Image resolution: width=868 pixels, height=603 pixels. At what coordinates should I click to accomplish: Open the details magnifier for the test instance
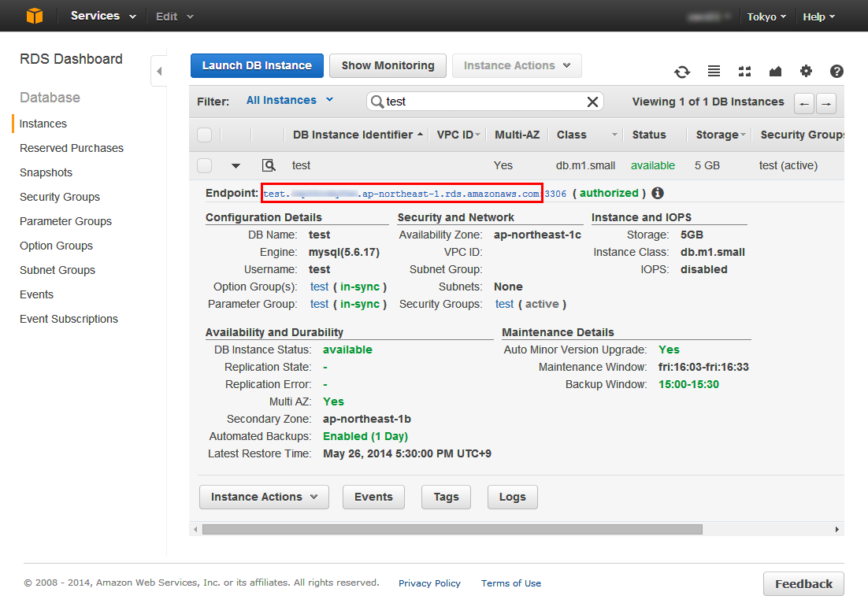click(x=269, y=165)
